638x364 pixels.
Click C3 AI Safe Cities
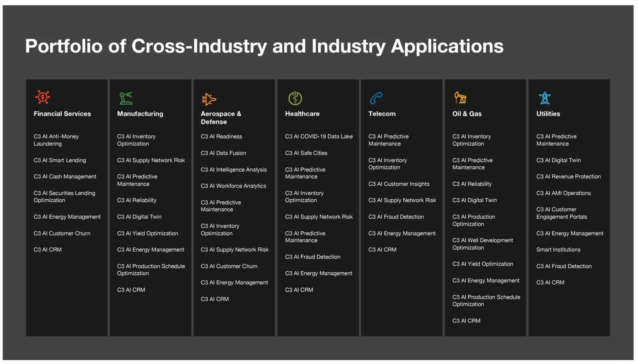point(306,153)
